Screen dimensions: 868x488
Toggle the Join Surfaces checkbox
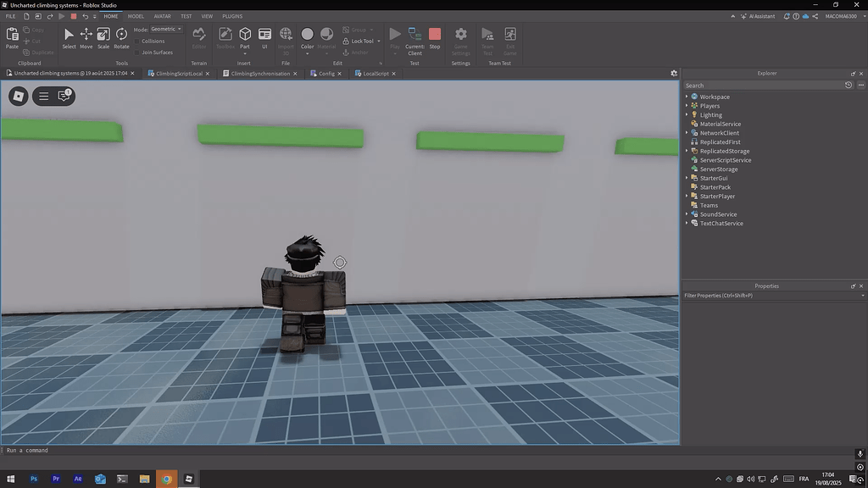pos(136,53)
